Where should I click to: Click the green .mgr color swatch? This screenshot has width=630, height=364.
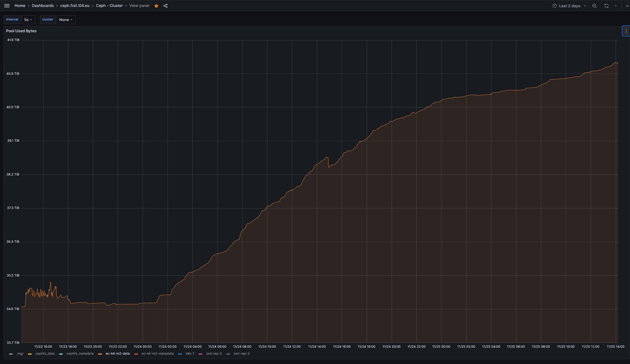coord(12,354)
